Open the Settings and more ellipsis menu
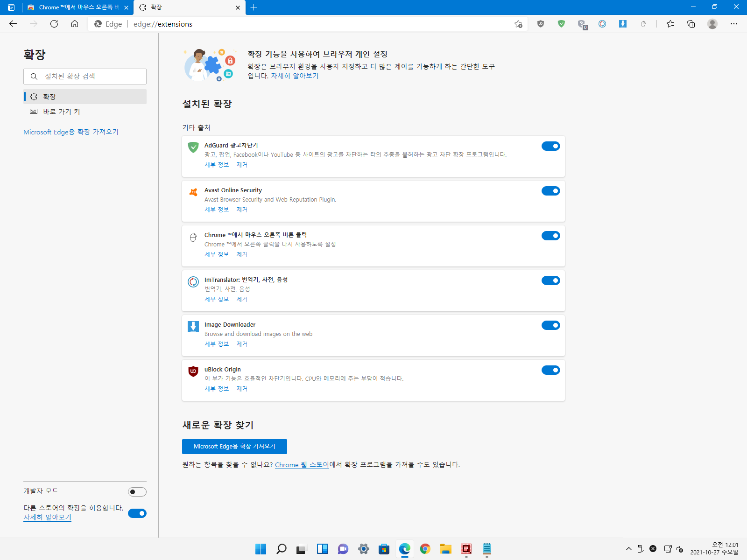Image resolution: width=747 pixels, height=560 pixels. 734,24
